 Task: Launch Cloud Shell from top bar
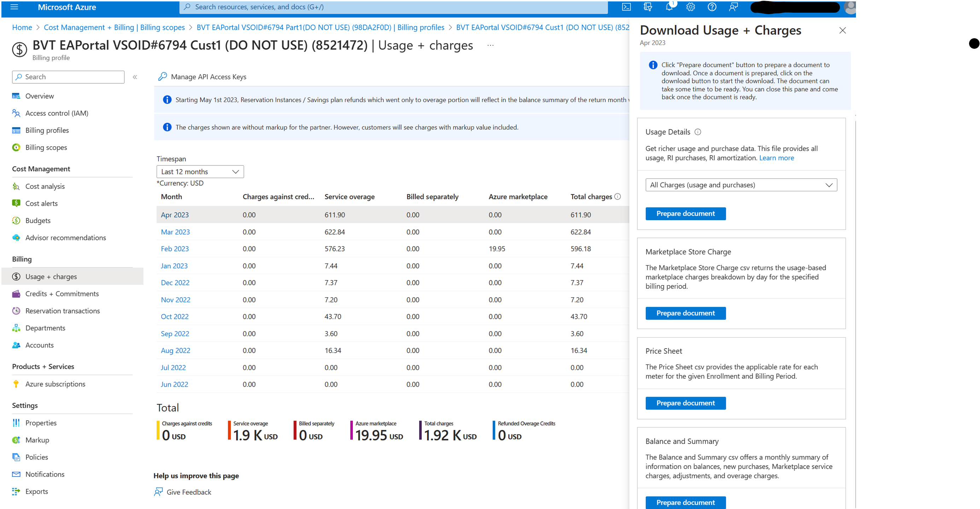click(626, 7)
